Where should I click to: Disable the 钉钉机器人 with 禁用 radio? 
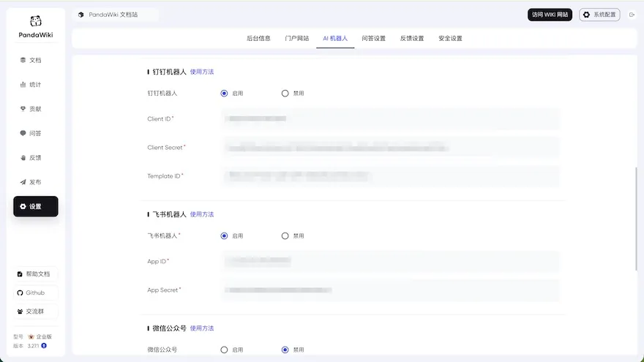285,94
